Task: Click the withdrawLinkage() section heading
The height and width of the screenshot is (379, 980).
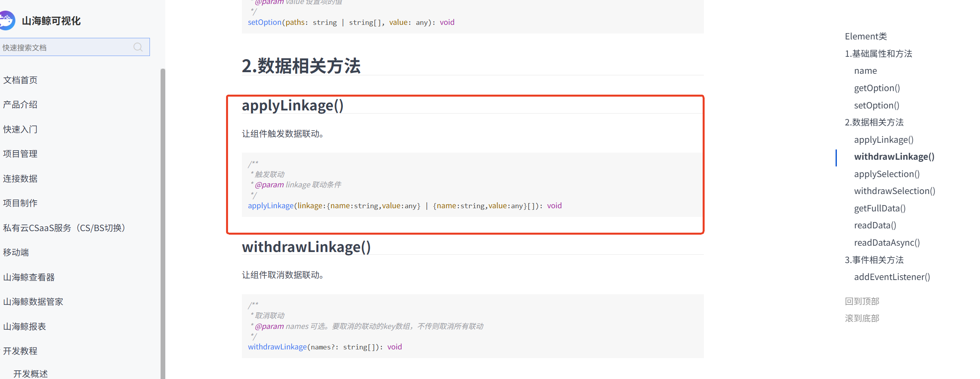Action: click(306, 247)
